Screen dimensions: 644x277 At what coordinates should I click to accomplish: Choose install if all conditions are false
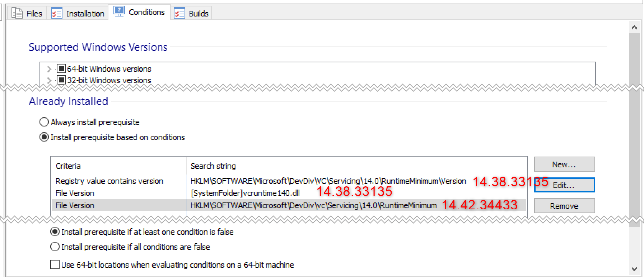coord(55,247)
